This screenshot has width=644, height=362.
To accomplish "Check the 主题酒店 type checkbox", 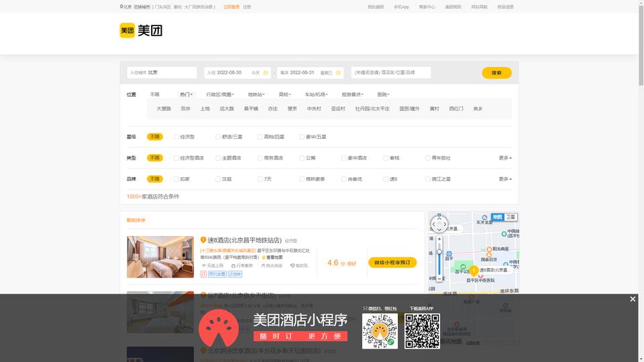I will [218, 158].
